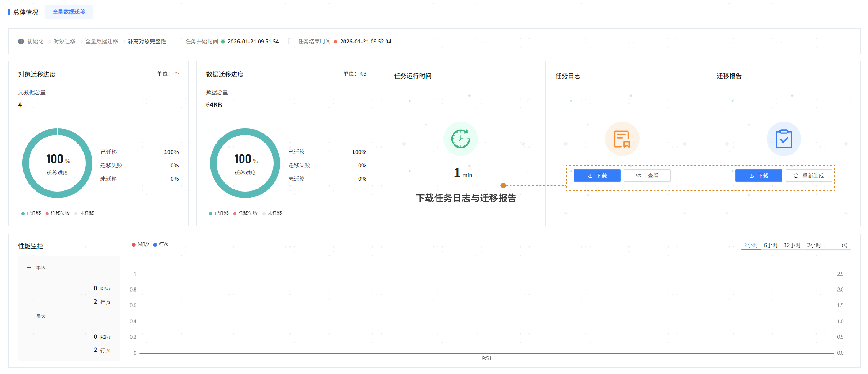Screen dimensions: 868x374
Task: Click the info icon beside 初始化
Action: point(21,41)
